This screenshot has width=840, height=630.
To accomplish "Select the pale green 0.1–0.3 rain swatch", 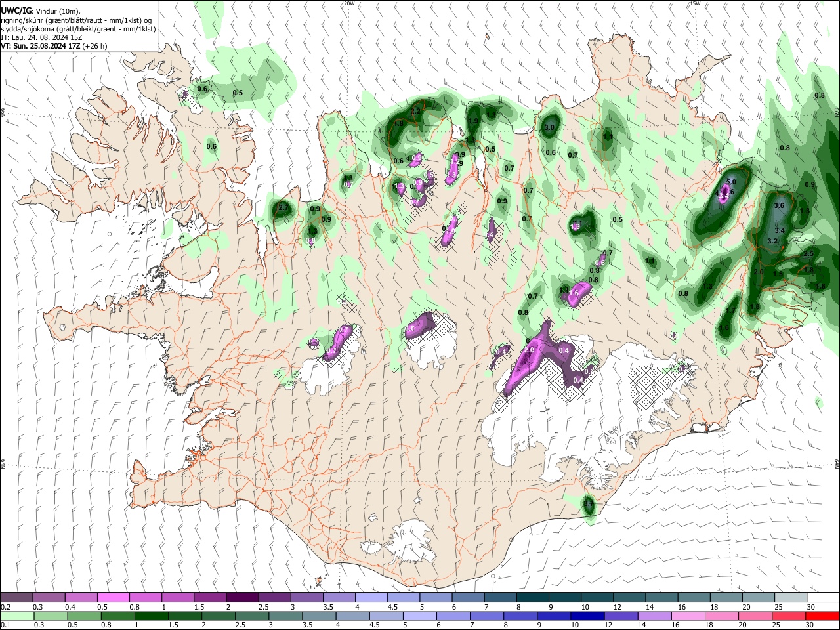I will tap(17, 616).
